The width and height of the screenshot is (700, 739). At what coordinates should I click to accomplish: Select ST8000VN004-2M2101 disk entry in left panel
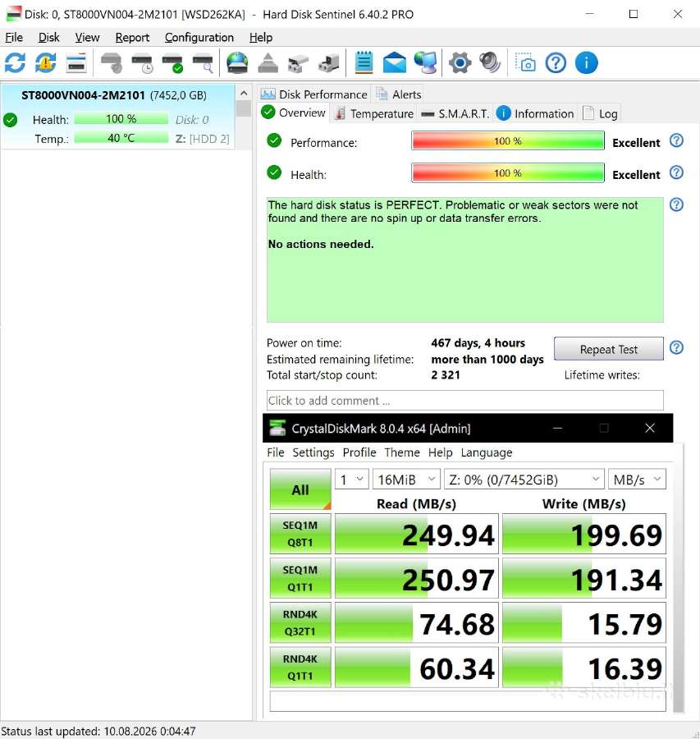[x=118, y=117]
